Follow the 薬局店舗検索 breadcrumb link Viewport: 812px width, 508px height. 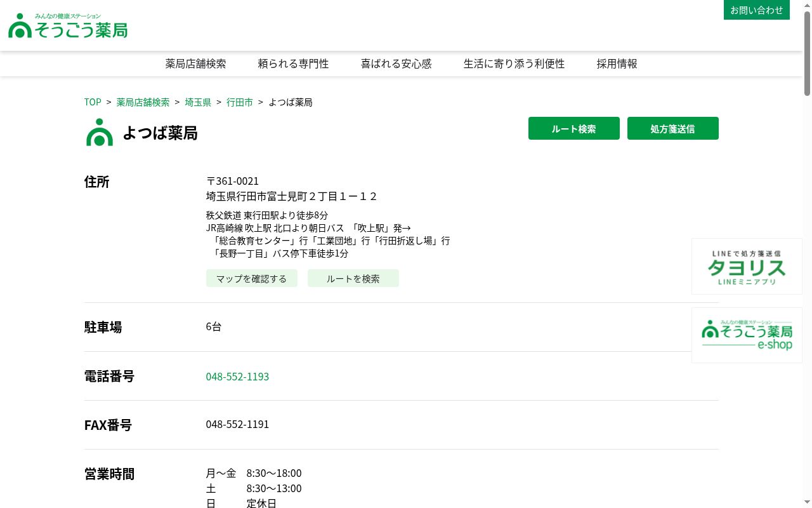[143, 102]
